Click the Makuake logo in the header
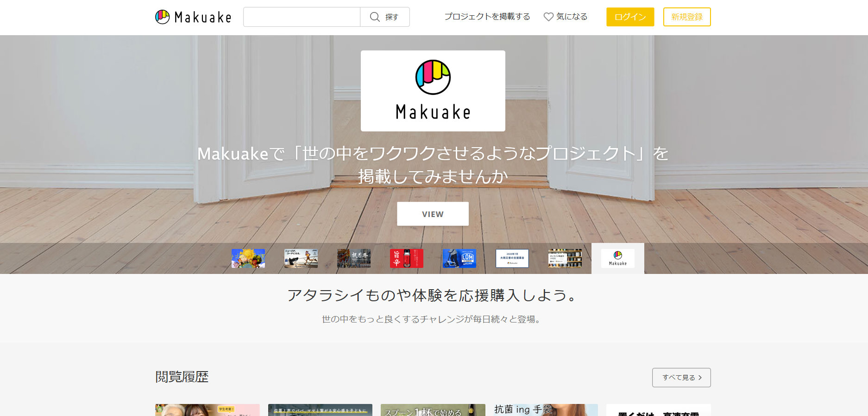This screenshot has width=868, height=416. pyautogui.click(x=193, y=17)
